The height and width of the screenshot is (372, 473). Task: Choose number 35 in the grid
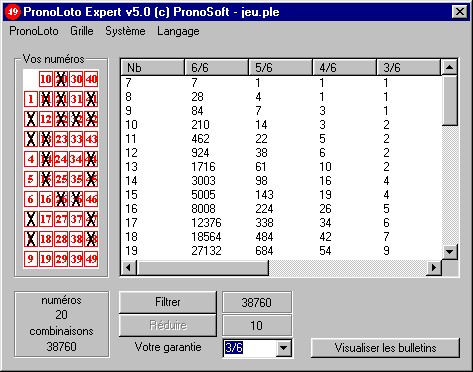click(76, 179)
